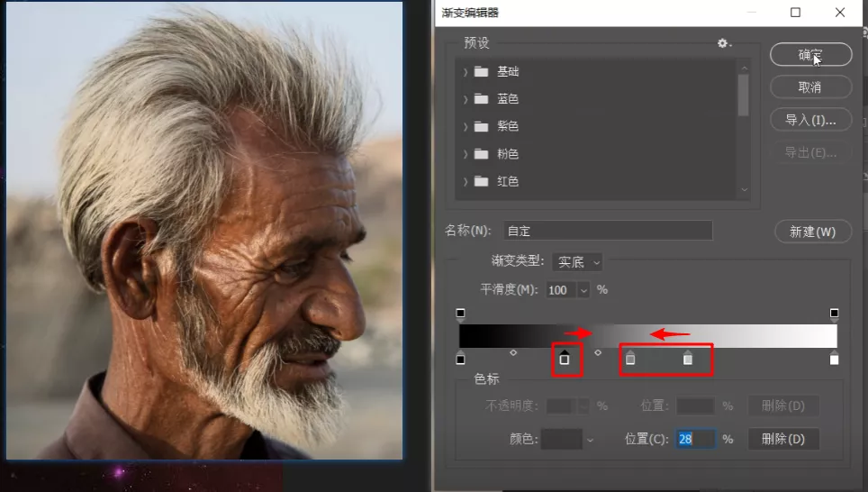Image resolution: width=868 pixels, height=492 pixels.
Task: Open the 颜色 swatch picker
Action: pos(561,439)
